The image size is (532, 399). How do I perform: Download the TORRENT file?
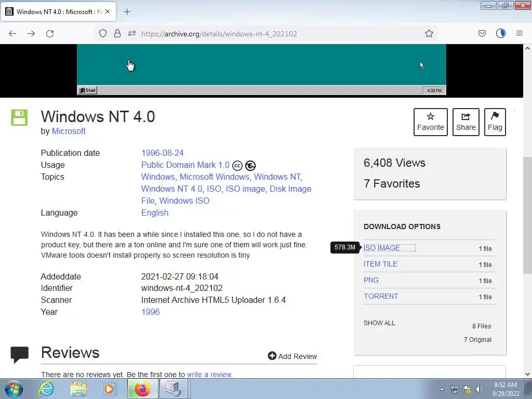point(381,296)
